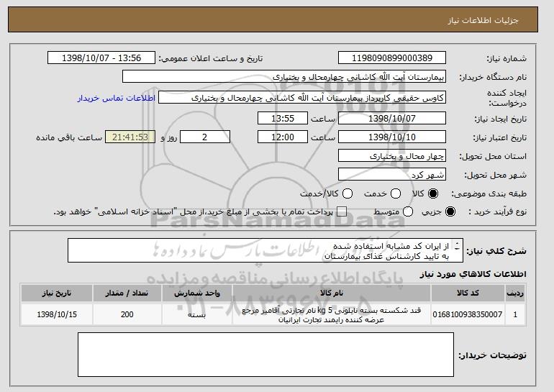Viewport: 554px width, 392px height.
Task: Click the unit cell بسته
Action: pyautogui.click(x=197, y=314)
